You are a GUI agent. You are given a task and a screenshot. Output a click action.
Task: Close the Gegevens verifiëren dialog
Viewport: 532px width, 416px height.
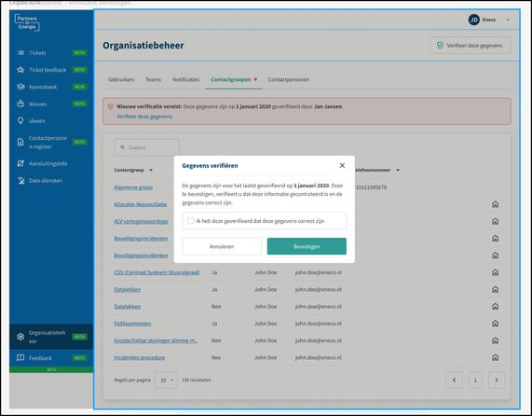(342, 165)
